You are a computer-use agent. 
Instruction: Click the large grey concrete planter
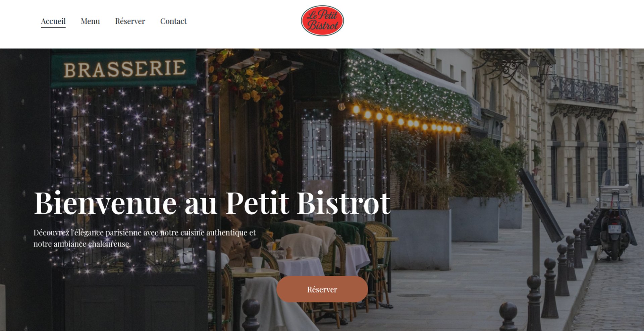(421, 240)
